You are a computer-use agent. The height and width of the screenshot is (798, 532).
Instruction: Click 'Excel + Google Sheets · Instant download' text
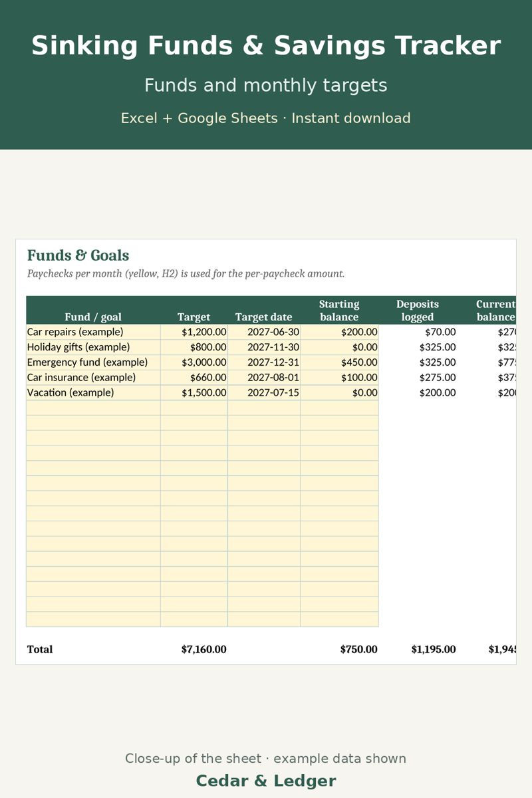pyautogui.click(x=266, y=118)
